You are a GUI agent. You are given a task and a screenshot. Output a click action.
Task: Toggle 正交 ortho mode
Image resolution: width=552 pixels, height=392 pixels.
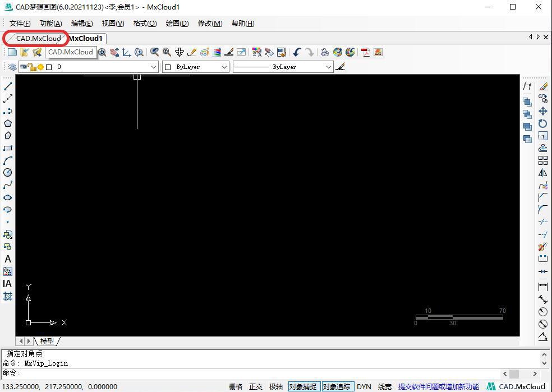pyautogui.click(x=256, y=386)
